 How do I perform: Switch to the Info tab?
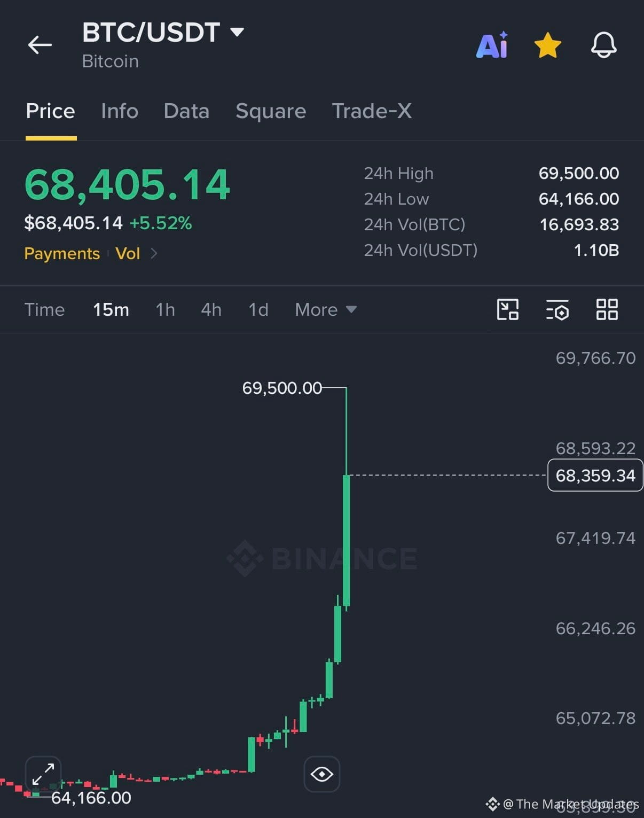120,111
